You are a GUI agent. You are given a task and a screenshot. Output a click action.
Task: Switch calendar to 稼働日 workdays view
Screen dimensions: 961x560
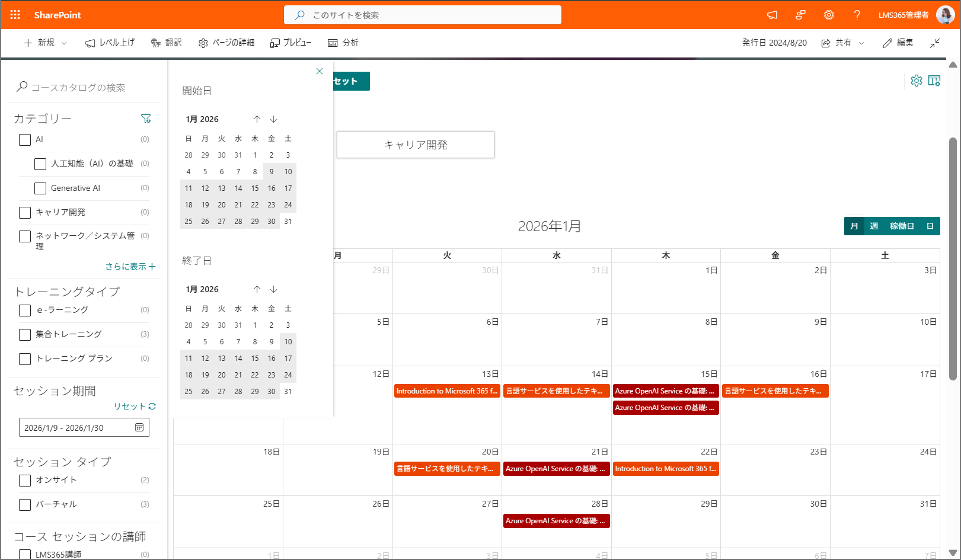[902, 226]
